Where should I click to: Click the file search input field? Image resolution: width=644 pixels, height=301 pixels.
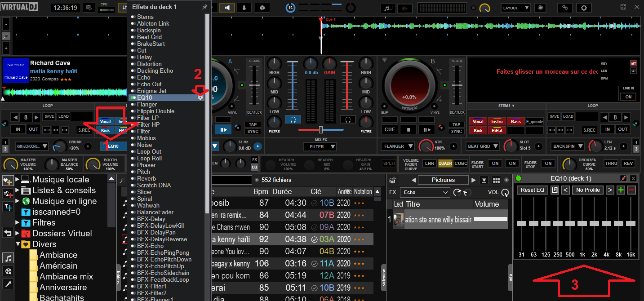pos(231,180)
